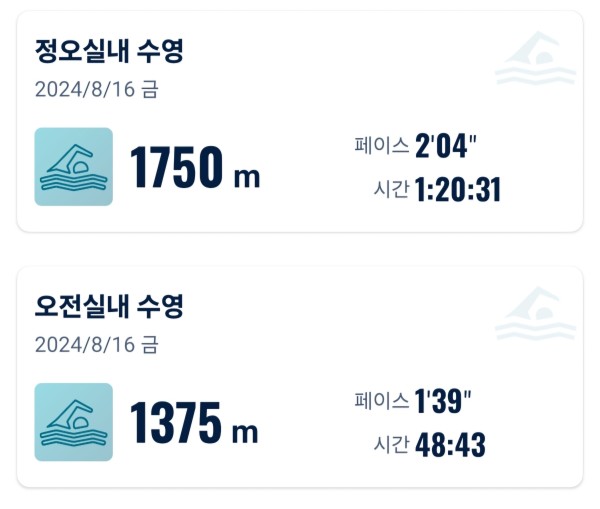600x509 pixels.
Task: Tap the 시간 label on the noon swim card
Action: [391, 189]
